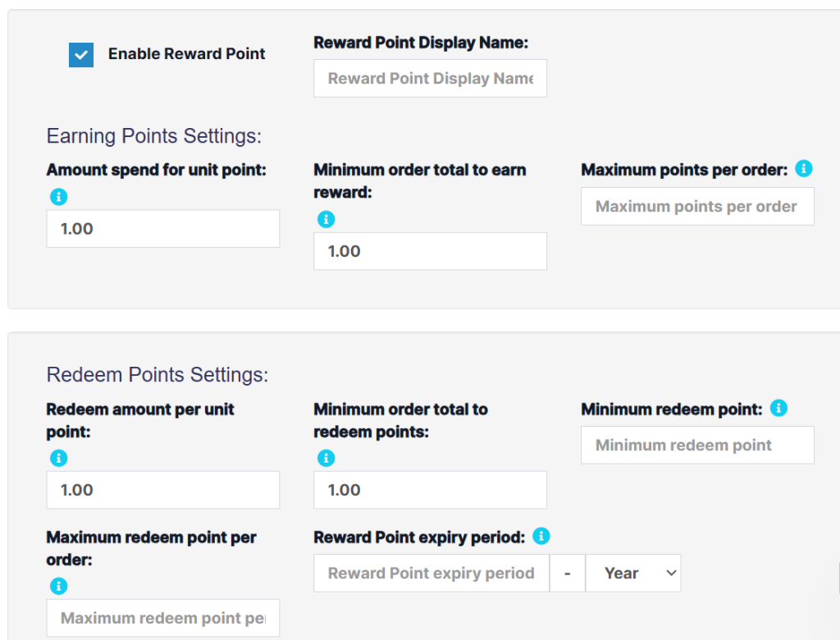Click info icon under Minimum order total to redeem points

point(326,458)
